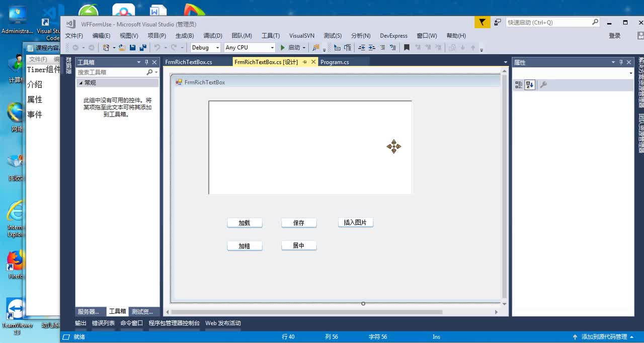The height and width of the screenshot is (343, 644).
Task: Click the 加载 button on the form
Action: coord(245,223)
